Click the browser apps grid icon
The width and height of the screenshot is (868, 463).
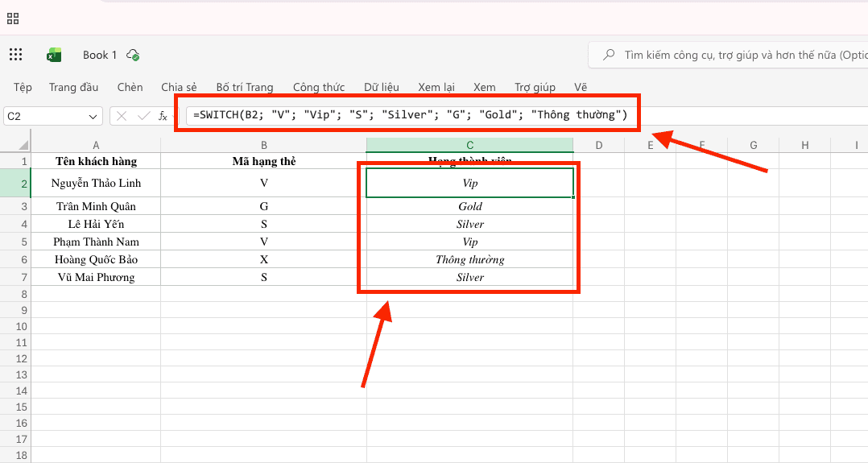[13, 19]
